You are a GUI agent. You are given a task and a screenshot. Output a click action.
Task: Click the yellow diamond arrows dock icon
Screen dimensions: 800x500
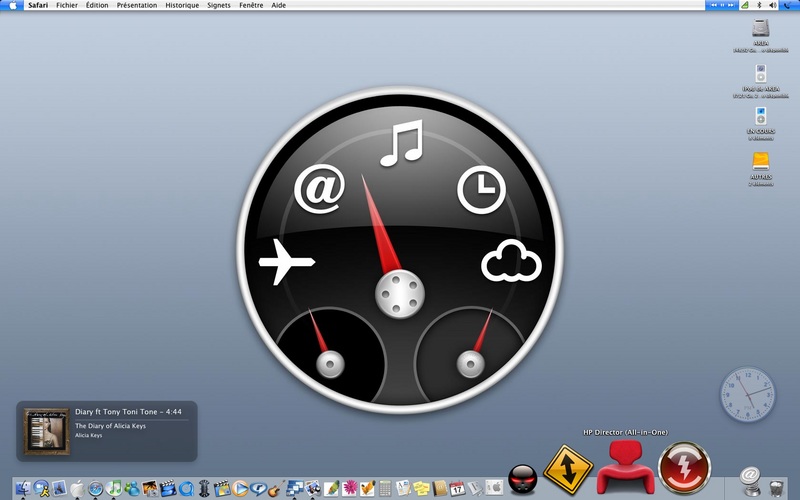[568, 468]
